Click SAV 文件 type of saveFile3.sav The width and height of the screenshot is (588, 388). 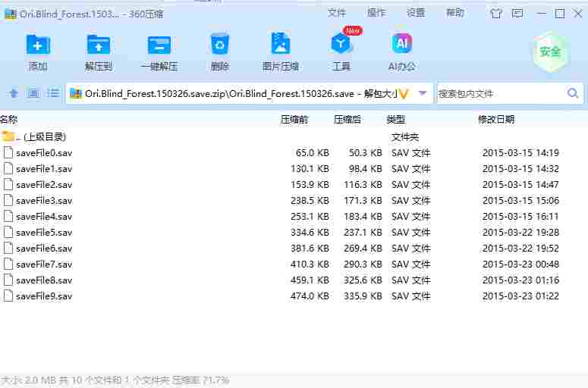pyautogui.click(x=410, y=200)
